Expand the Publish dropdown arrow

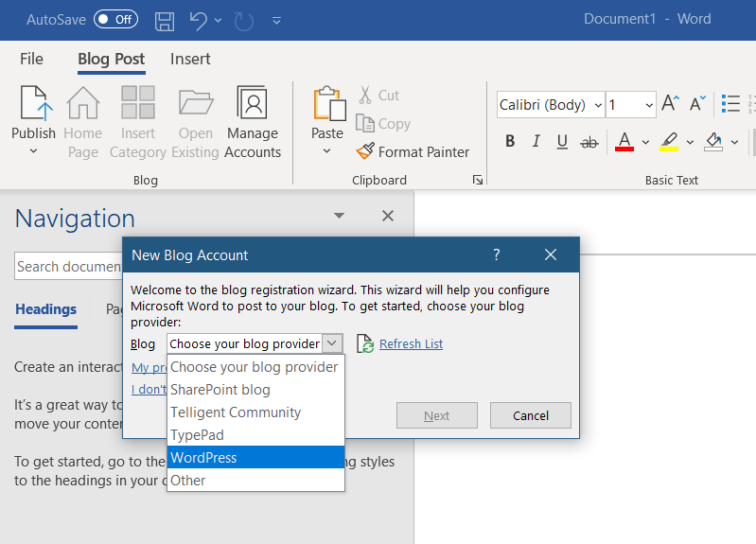[33, 151]
